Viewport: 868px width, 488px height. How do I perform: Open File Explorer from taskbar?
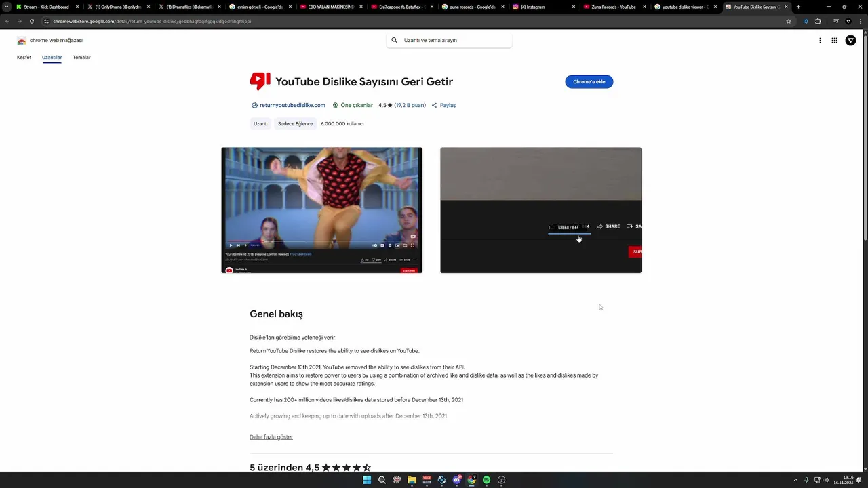point(412,480)
